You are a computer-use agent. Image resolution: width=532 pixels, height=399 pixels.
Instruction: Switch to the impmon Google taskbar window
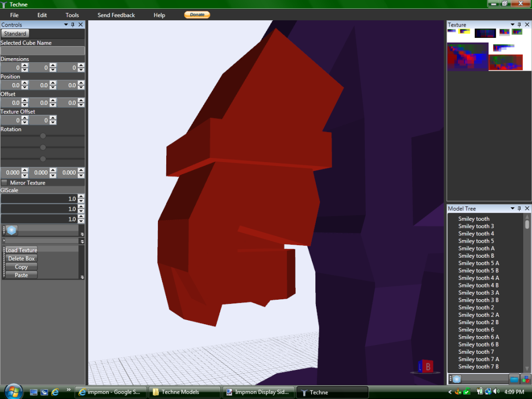click(111, 392)
